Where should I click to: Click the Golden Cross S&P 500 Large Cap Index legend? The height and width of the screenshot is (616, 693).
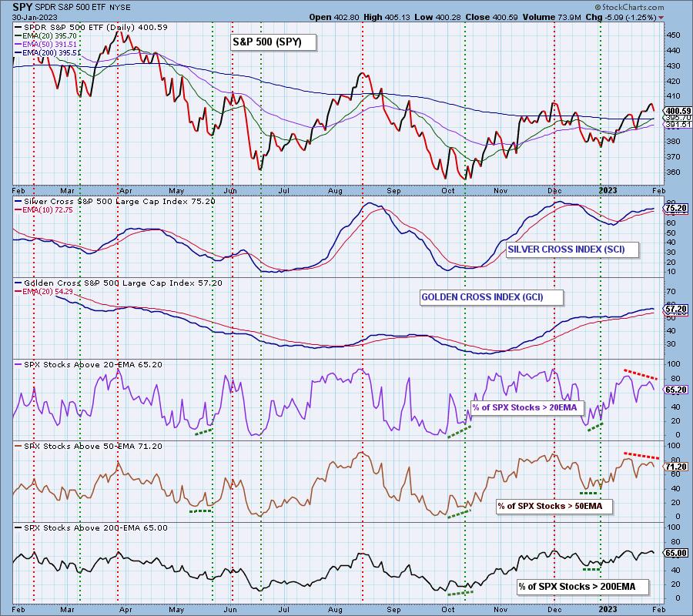(x=119, y=283)
